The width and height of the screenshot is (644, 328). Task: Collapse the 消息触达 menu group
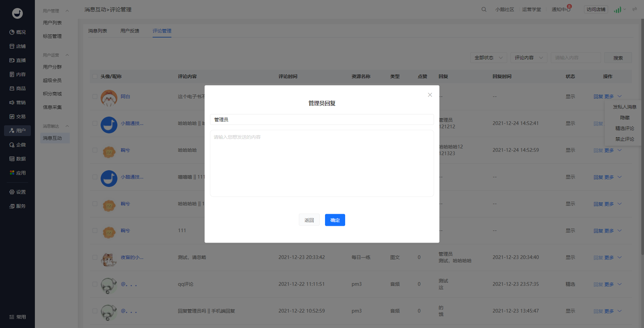coord(67,126)
